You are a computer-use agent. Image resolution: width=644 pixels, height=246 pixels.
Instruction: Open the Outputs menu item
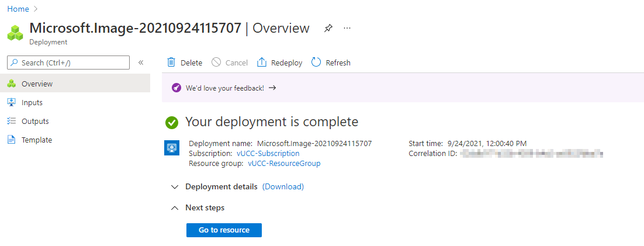pos(35,121)
